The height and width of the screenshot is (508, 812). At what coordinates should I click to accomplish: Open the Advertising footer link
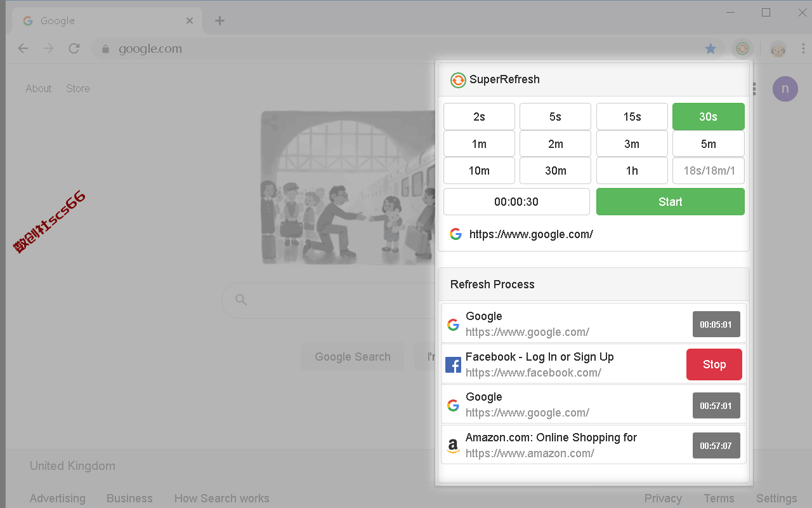pyautogui.click(x=58, y=498)
